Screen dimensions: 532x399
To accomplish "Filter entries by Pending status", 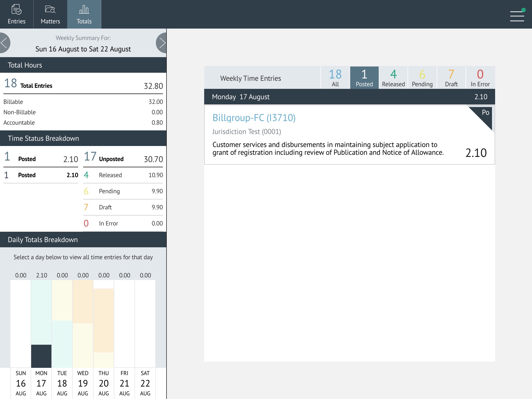I will [x=422, y=78].
